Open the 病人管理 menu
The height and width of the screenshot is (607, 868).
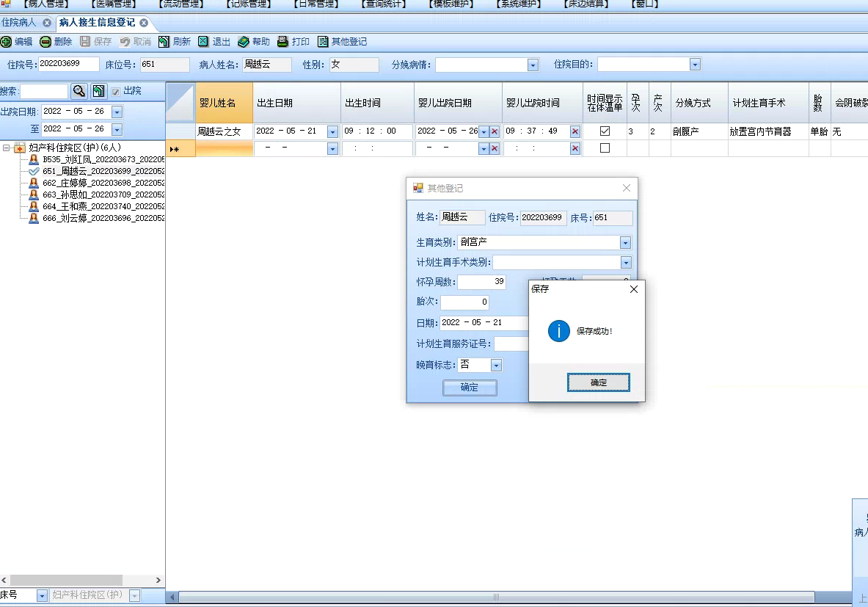coord(46,4)
